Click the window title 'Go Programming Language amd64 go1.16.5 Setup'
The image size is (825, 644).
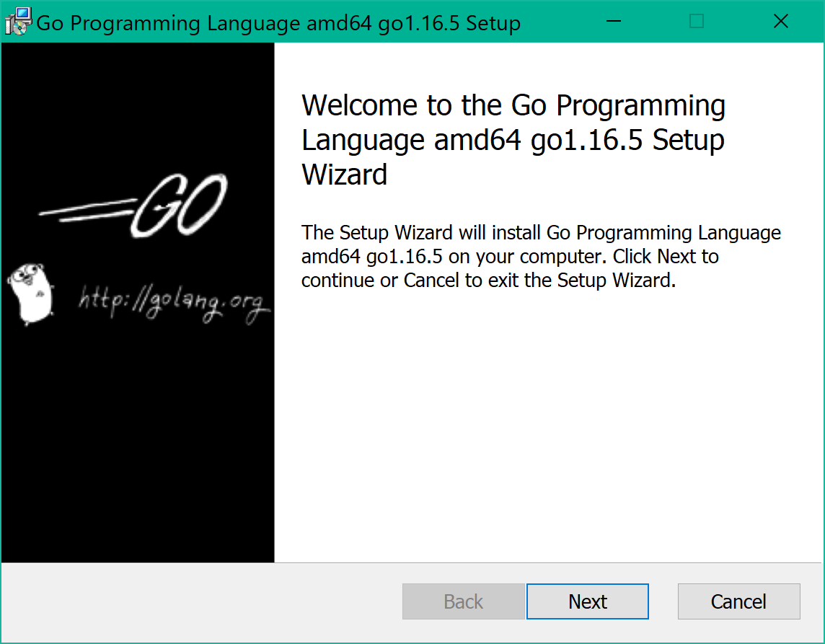(x=278, y=23)
